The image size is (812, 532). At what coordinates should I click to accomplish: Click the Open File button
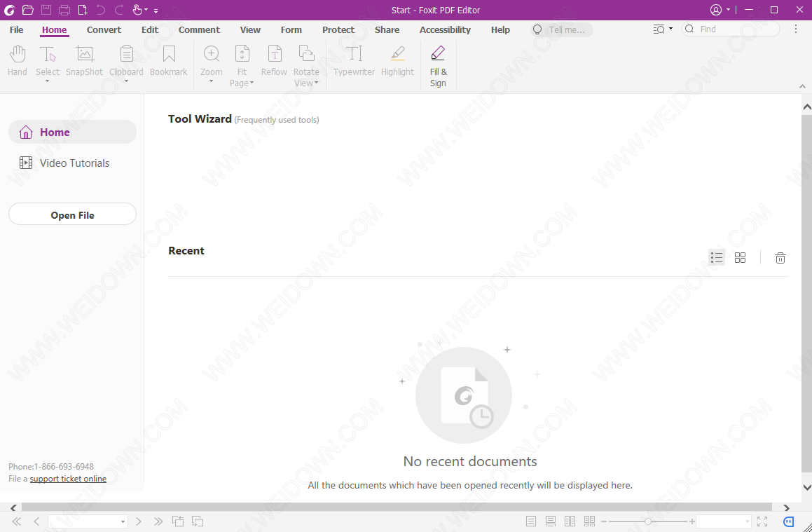pyautogui.click(x=72, y=214)
